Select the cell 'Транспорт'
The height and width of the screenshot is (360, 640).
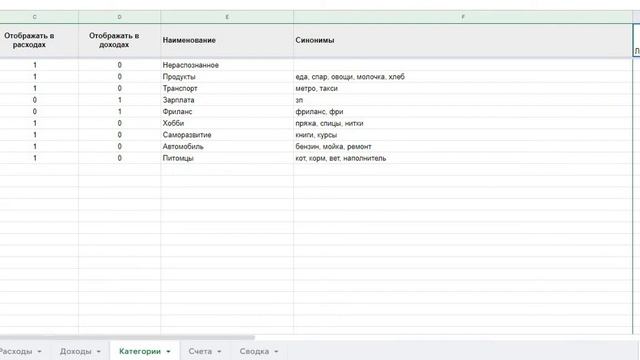227,88
